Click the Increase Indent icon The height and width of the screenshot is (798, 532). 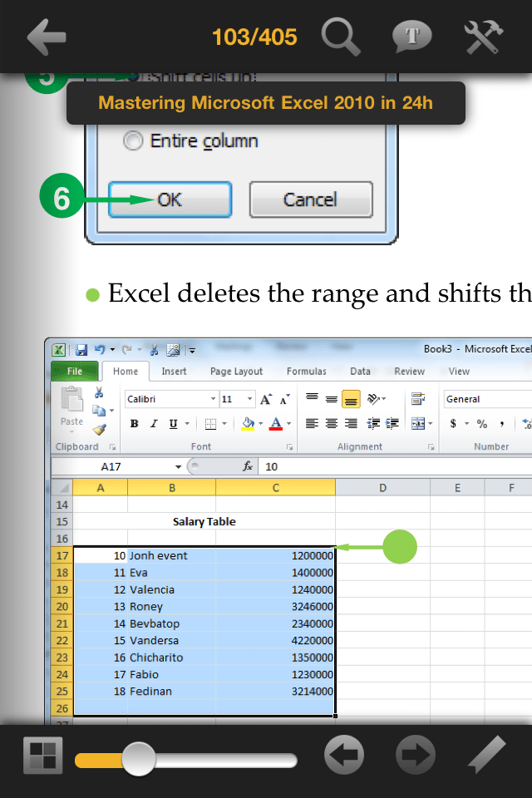392,423
